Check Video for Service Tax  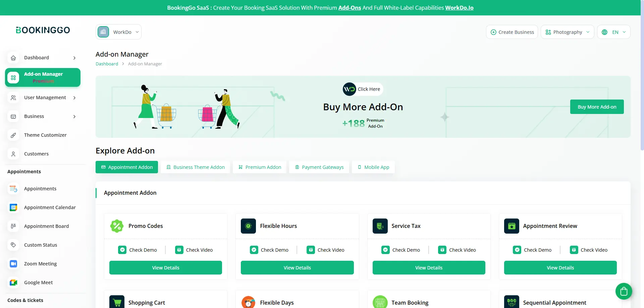[x=457, y=250]
